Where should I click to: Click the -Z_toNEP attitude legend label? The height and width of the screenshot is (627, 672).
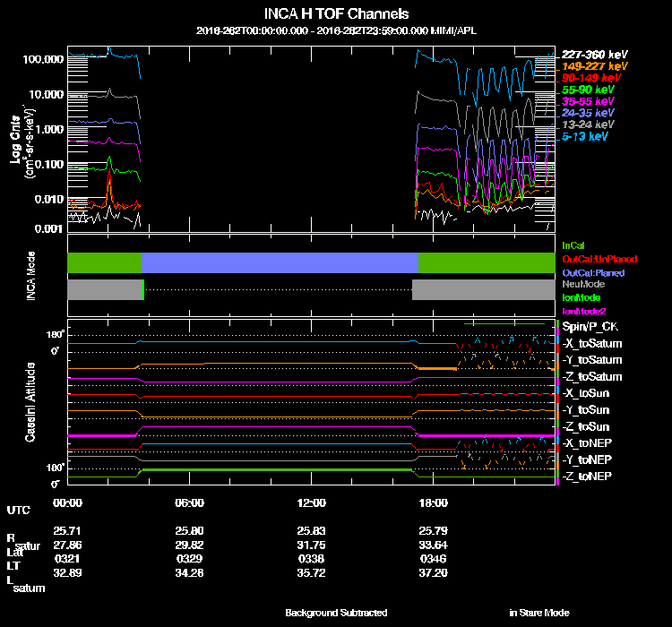pyautogui.click(x=586, y=476)
